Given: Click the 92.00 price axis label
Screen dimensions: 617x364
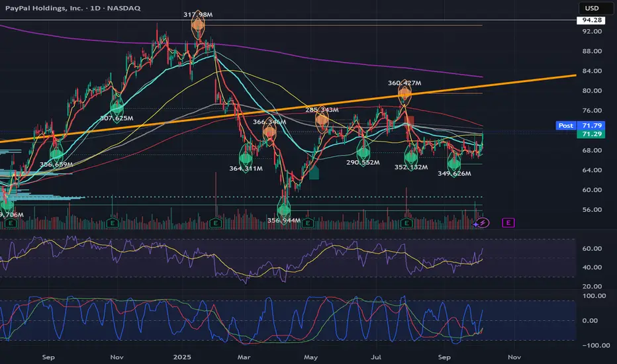Looking at the screenshot, I should (593, 32).
